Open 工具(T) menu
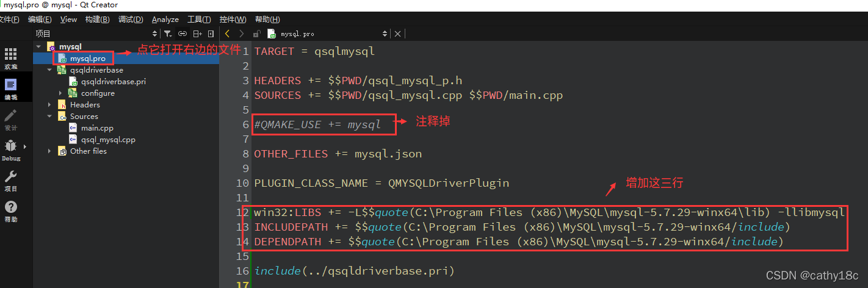This screenshot has width=868, height=288. coord(199,20)
